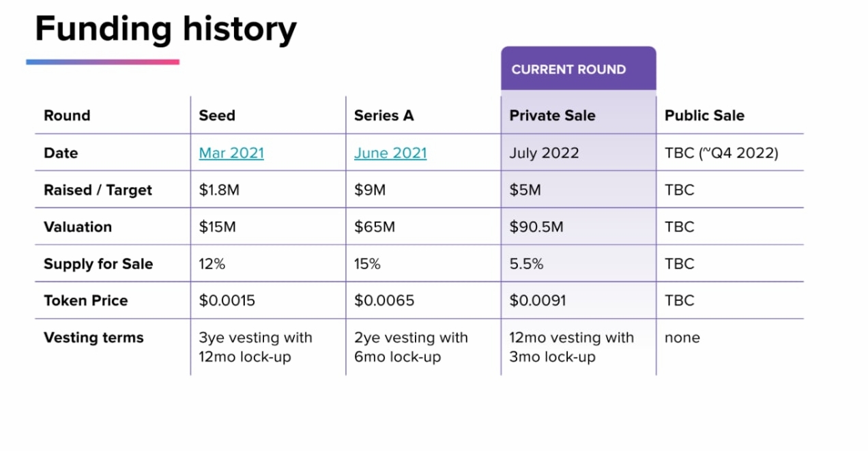Click the $0.0091 token price cell
Viewport: 868px width, 451px height.
click(x=538, y=301)
